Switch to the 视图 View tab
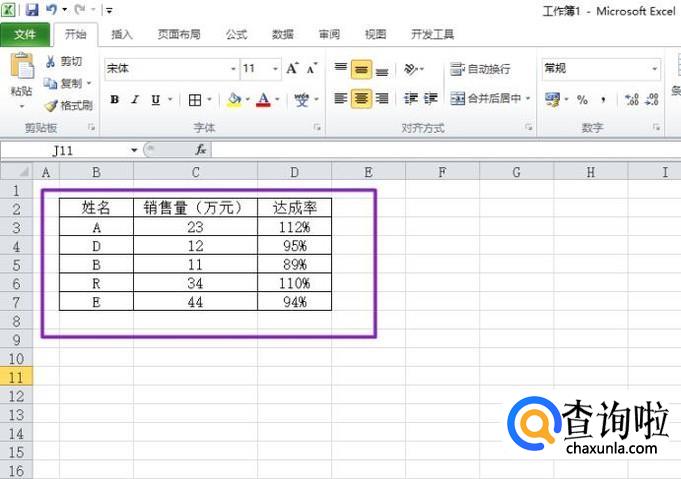Viewport: 681px width, 479px height. 376,34
